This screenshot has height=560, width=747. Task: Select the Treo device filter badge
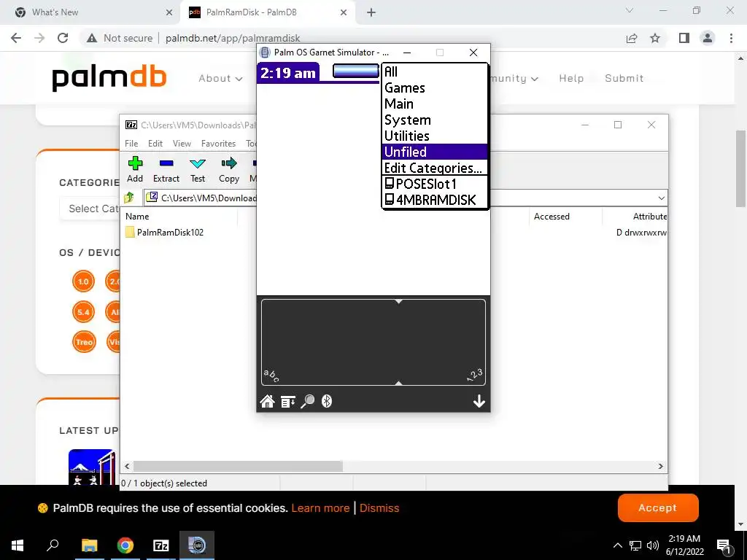coord(84,342)
